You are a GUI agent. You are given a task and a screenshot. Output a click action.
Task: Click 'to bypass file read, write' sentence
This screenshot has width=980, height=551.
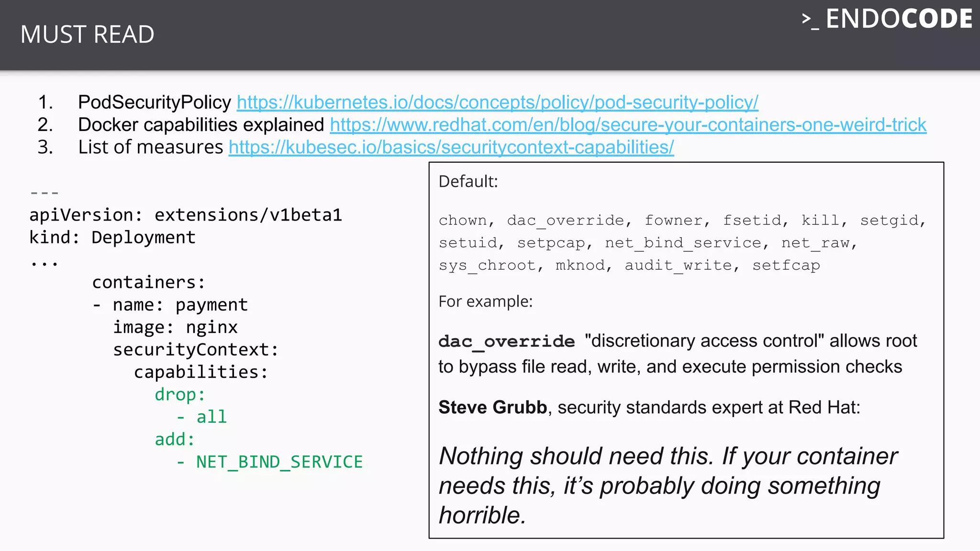coord(670,367)
